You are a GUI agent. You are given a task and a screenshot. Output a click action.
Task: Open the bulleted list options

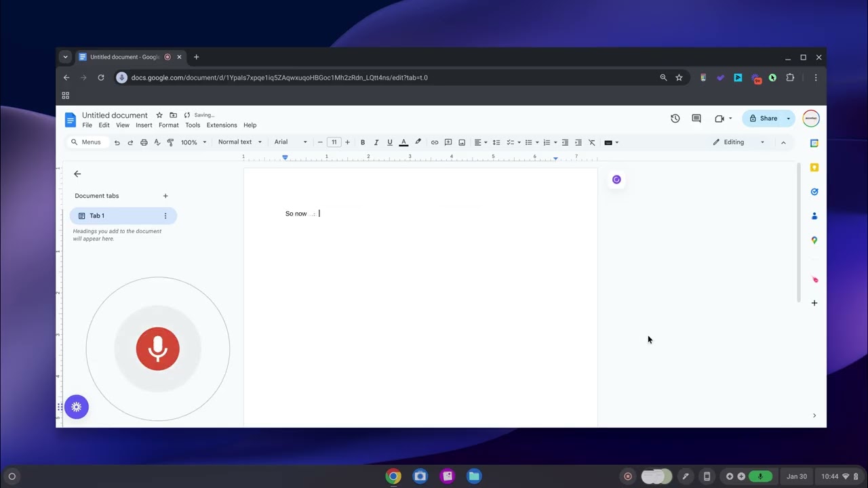click(537, 142)
